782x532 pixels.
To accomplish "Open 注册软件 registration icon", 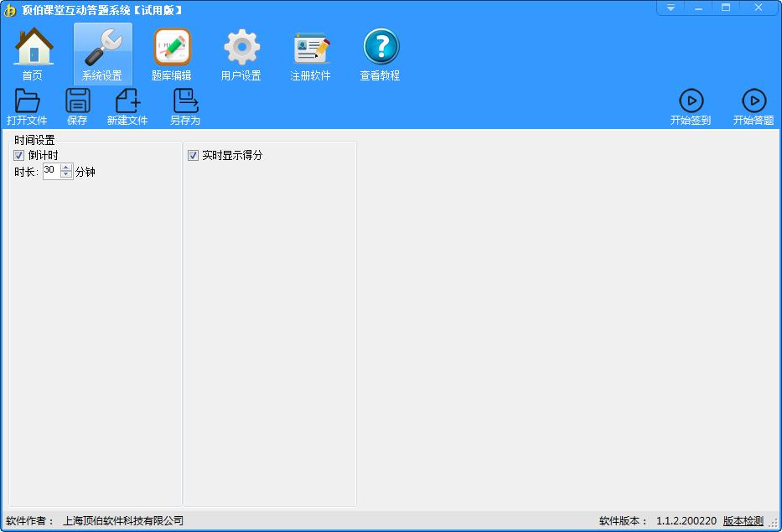I will tap(311, 54).
